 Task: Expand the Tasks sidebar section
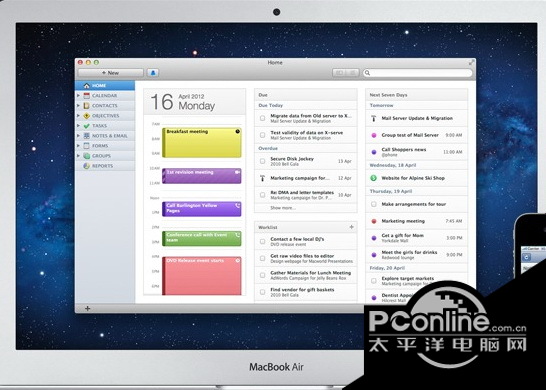point(79,126)
